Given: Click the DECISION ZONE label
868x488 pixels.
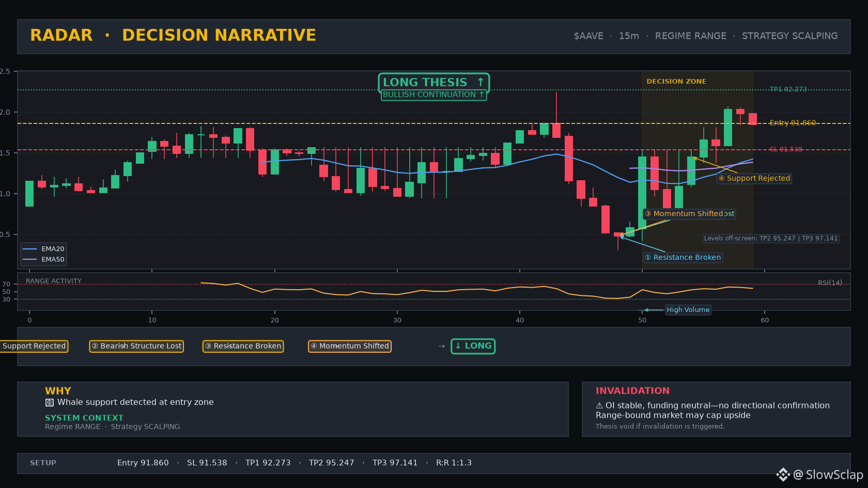Looking at the screenshot, I should click(676, 82).
